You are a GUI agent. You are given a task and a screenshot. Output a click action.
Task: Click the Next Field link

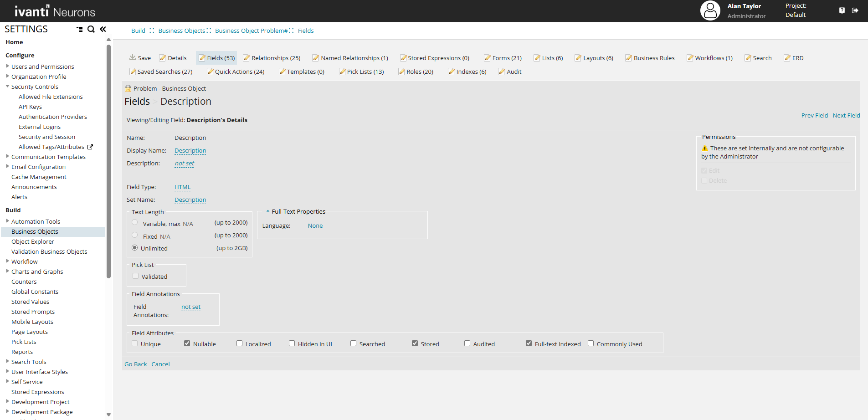846,115
